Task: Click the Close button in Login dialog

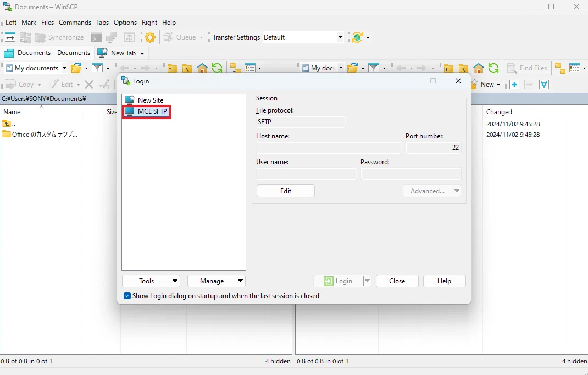Action: click(x=397, y=281)
